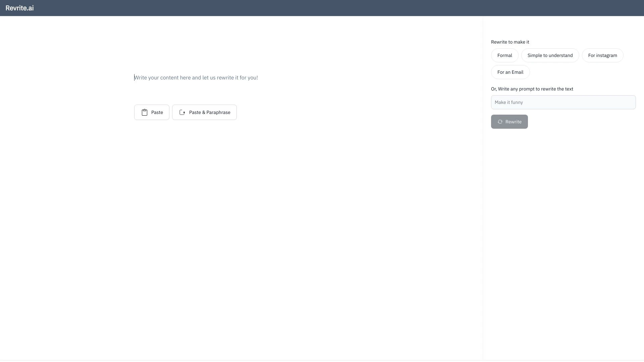Click the Rewrite button label text

(514, 122)
